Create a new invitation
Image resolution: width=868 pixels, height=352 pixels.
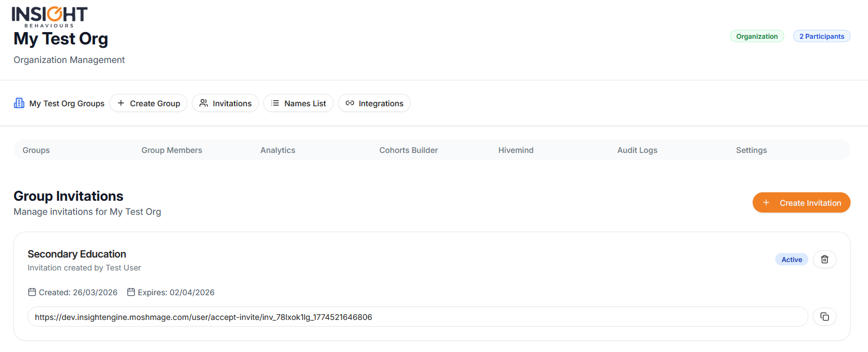point(801,203)
